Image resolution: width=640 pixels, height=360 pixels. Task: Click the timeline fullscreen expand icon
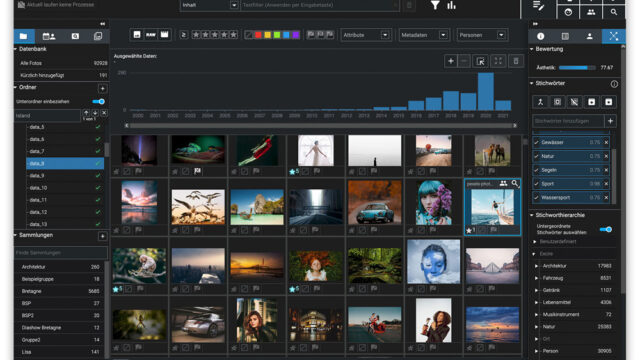(498, 61)
